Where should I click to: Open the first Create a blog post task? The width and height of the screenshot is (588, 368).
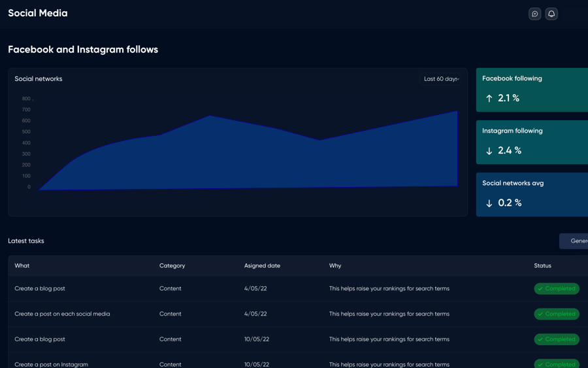point(40,288)
